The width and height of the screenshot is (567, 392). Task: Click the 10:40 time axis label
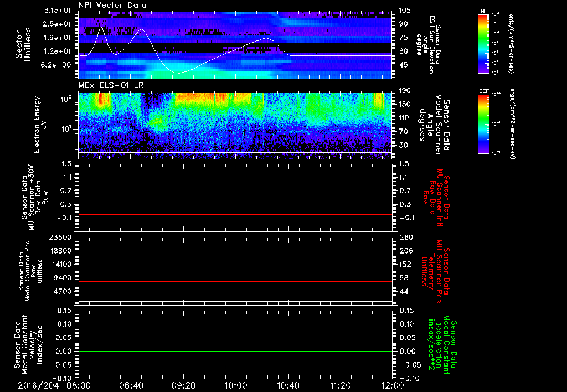tap(288, 386)
